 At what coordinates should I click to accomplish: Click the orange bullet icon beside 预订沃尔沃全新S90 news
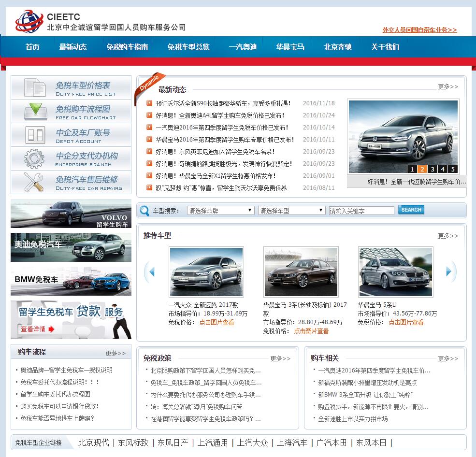click(x=149, y=103)
